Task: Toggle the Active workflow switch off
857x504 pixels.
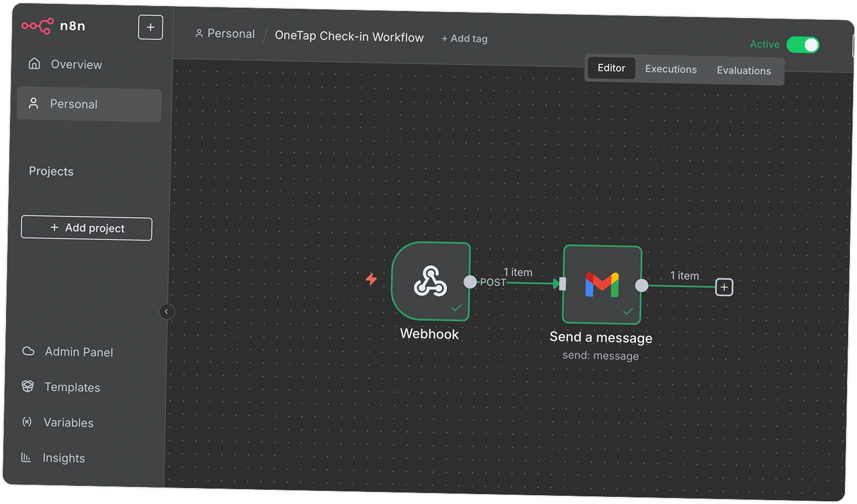Action: pos(803,45)
